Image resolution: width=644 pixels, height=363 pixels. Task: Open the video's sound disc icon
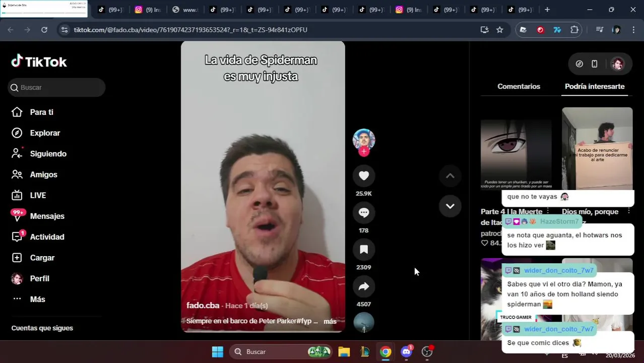click(x=364, y=323)
